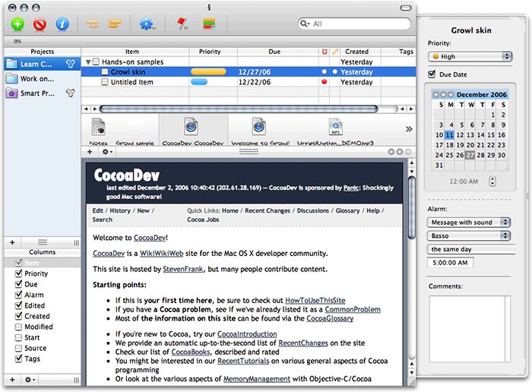Select the Work on... project folder
Image resolution: width=532 pixels, height=392 pixels.
pos(43,79)
